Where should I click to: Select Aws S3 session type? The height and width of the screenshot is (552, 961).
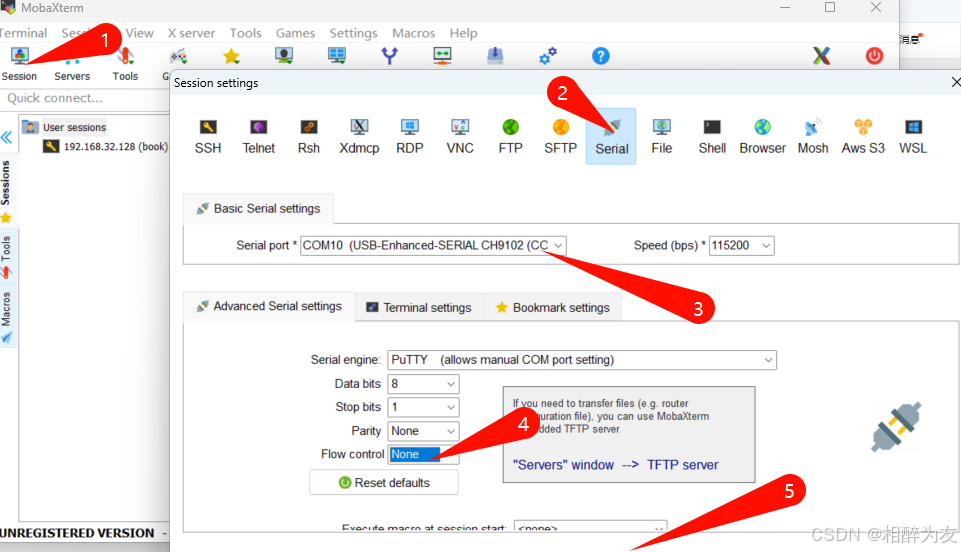click(863, 137)
